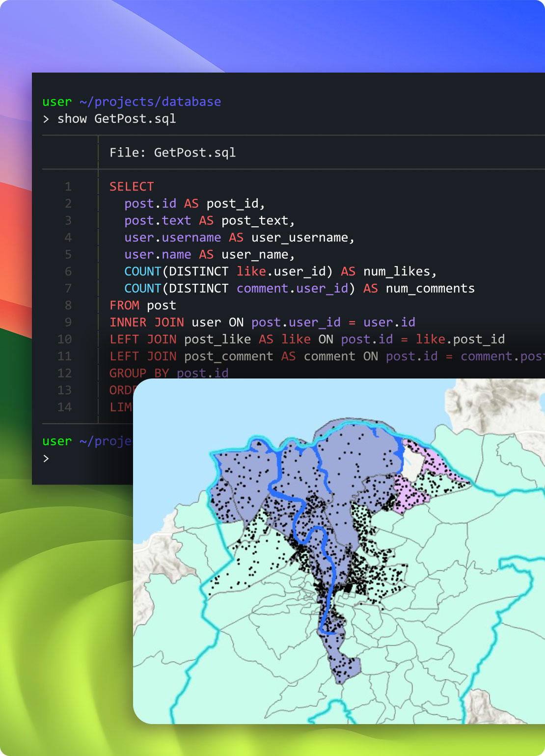Click the post_like table name on line 10

[217, 339]
